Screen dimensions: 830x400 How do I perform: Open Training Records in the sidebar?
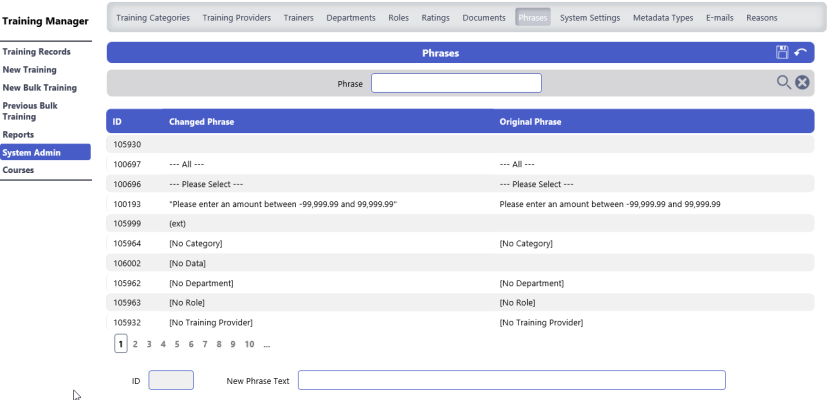point(37,52)
